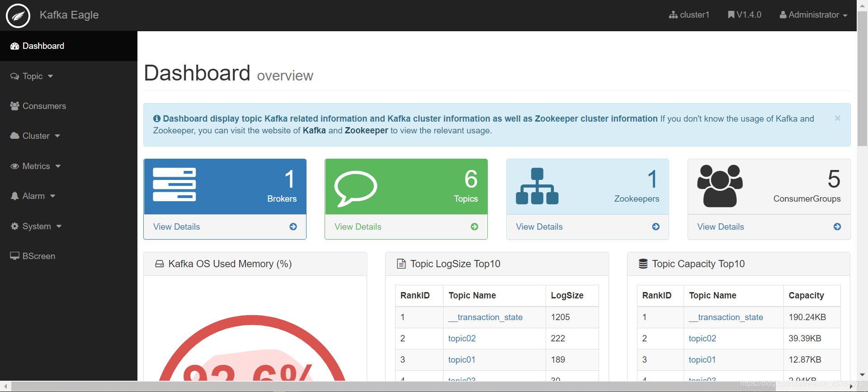Open topic02 in LogSize table
The image size is (868, 392).
pyautogui.click(x=462, y=339)
